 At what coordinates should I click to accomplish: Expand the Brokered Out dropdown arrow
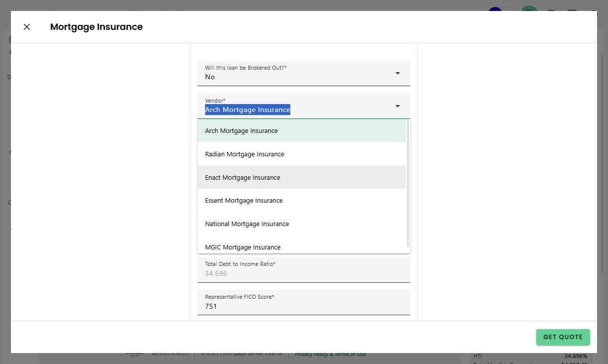coord(397,74)
